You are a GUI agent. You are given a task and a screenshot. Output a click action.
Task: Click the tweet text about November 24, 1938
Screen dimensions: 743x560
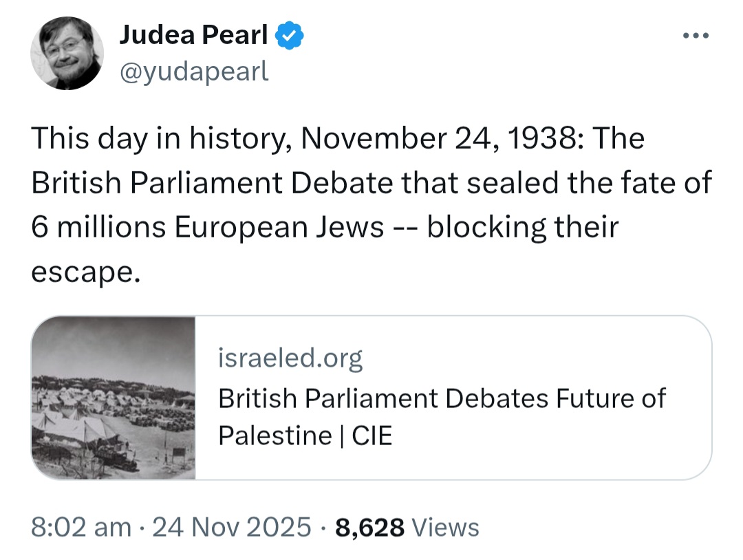click(x=371, y=205)
